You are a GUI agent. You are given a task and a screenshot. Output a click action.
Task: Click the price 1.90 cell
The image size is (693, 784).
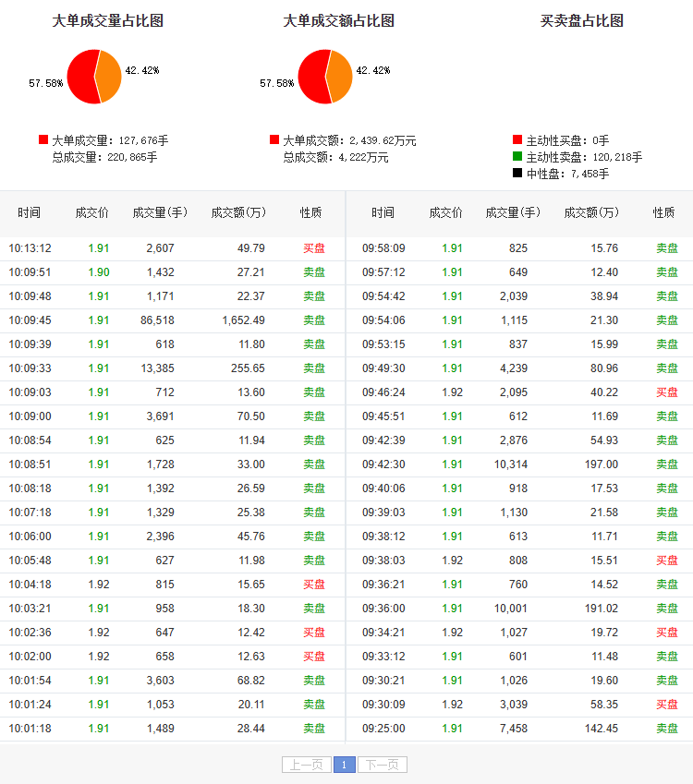pyautogui.click(x=99, y=272)
